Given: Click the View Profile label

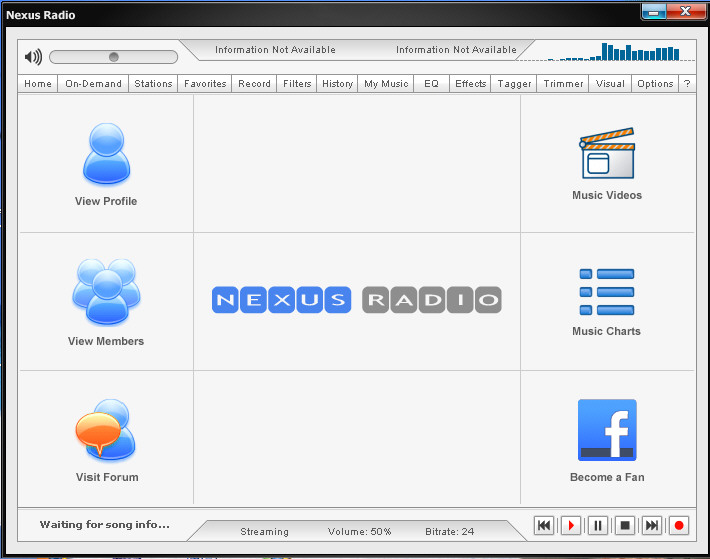Looking at the screenshot, I should (x=106, y=201).
